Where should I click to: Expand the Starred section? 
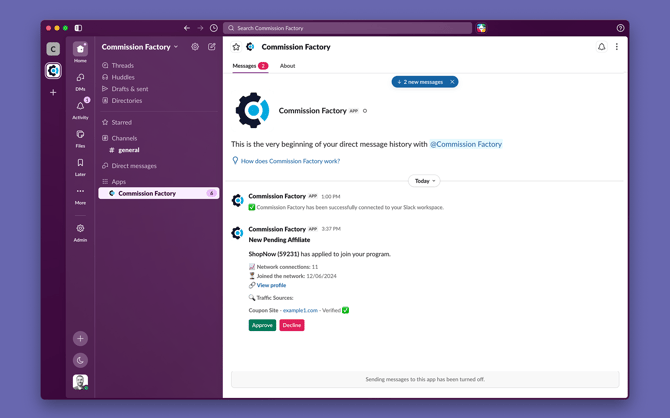(121, 122)
